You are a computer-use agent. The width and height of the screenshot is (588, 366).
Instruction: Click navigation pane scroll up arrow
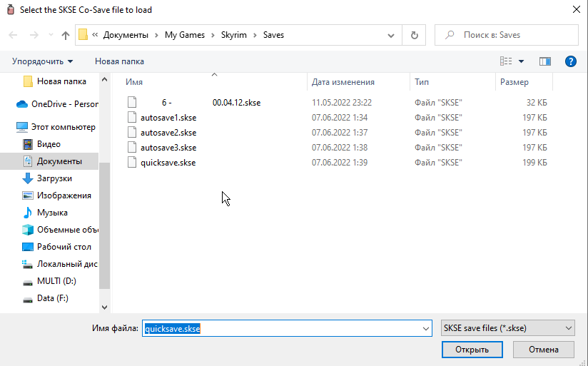coord(105,79)
